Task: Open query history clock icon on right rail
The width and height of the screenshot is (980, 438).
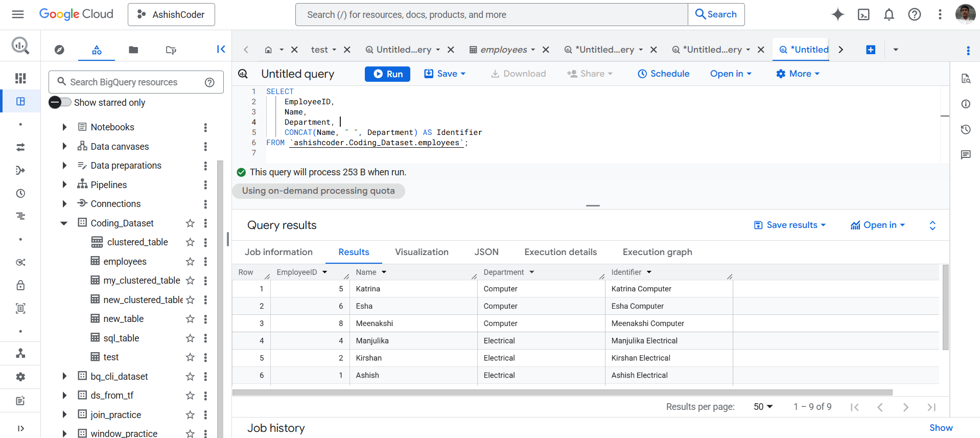Action: pos(965,129)
